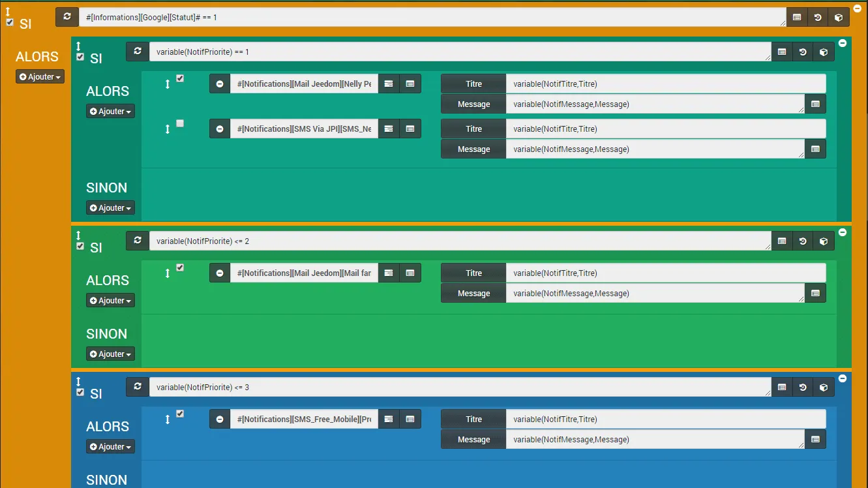Enable the SMS Via JPI action checkbox
This screenshot has height=488, width=868.
[x=180, y=123]
